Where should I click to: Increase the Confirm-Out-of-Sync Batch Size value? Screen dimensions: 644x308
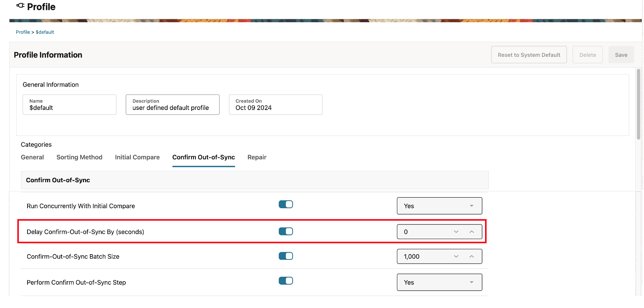coord(472,256)
